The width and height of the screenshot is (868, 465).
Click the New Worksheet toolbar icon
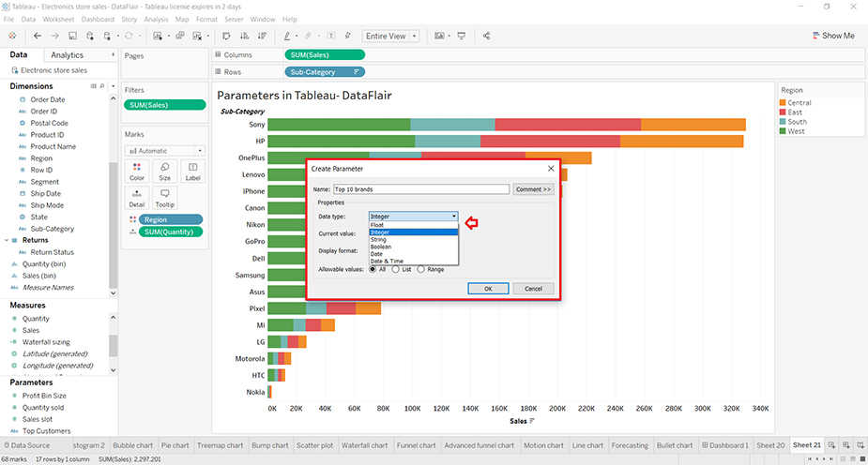(x=158, y=36)
